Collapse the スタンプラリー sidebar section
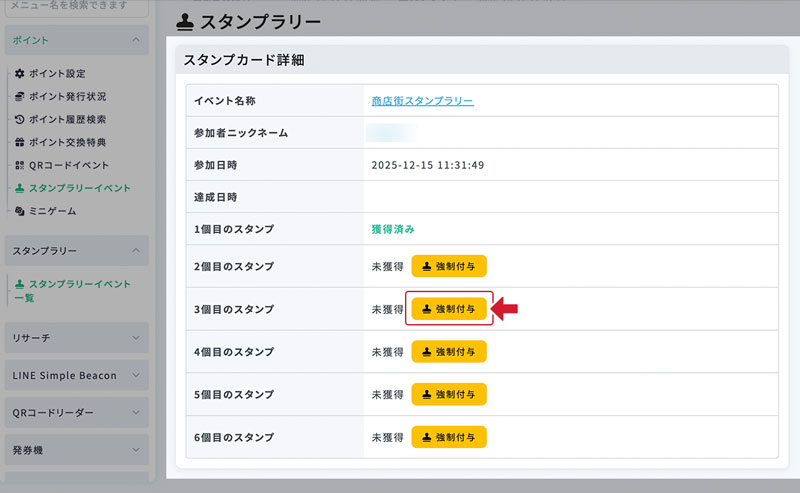This screenshot has width=800, height=493. point(135,250)
